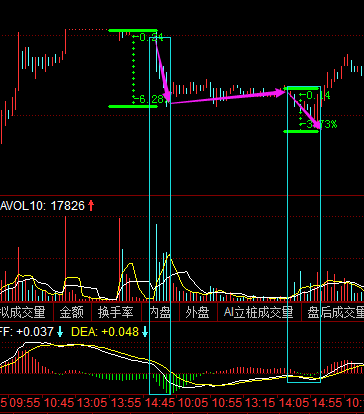Click the 09:55 time axis label
Viewport: 364px width, 414px height.
(x=25, y=403)
